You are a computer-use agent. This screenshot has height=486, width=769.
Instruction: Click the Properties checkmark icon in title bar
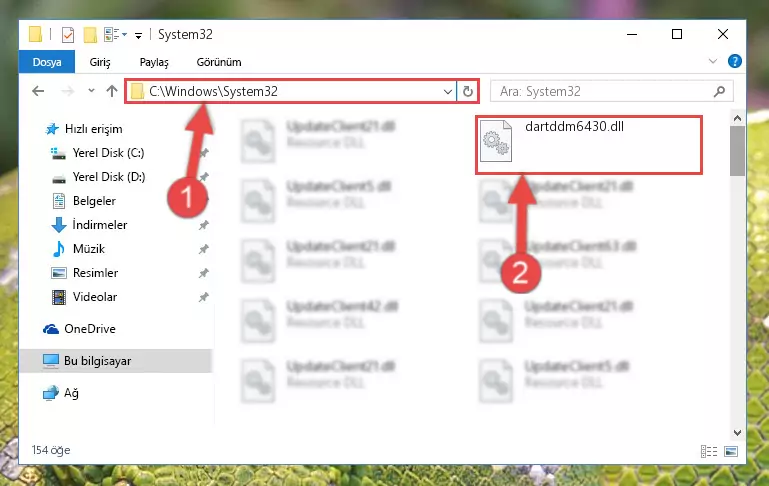tap(68, 35)
